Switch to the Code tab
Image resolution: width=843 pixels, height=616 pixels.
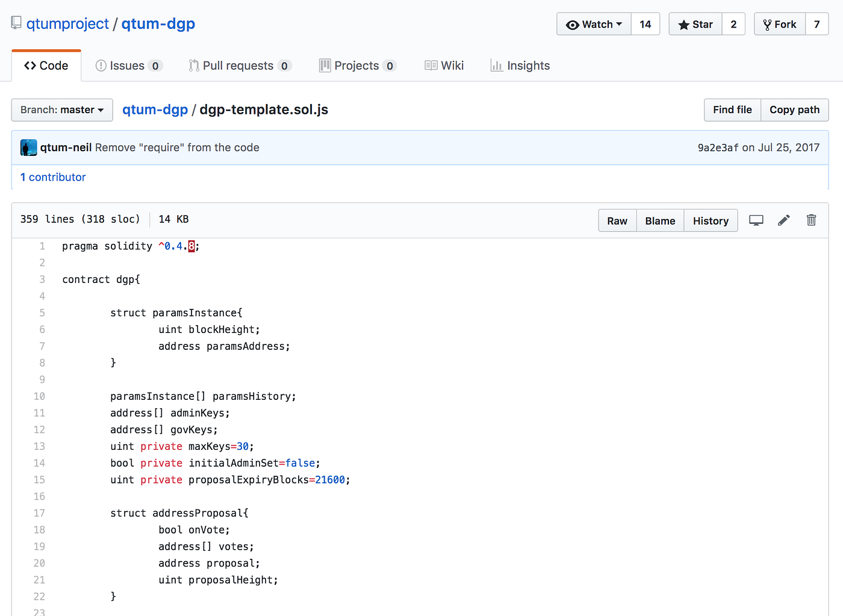[46, 66]
